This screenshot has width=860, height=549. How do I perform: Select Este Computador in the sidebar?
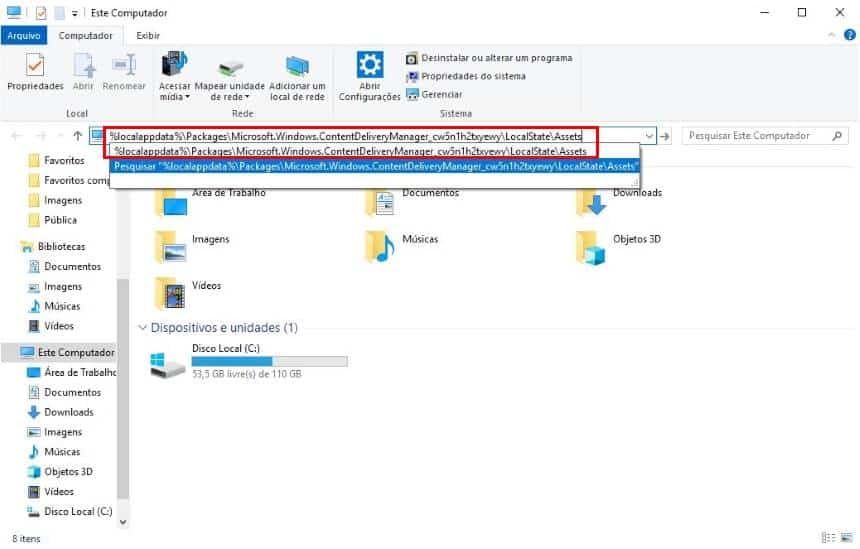67,352
